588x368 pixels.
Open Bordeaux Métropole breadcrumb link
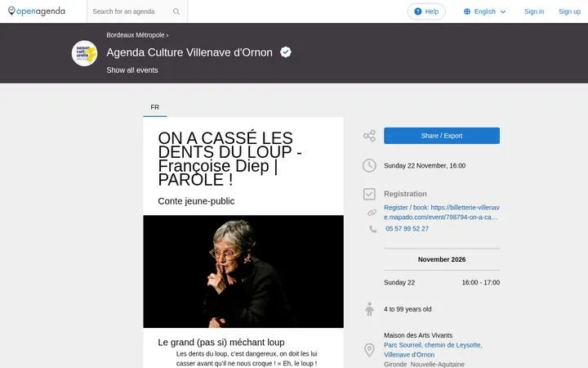click(x=136, y=35)
